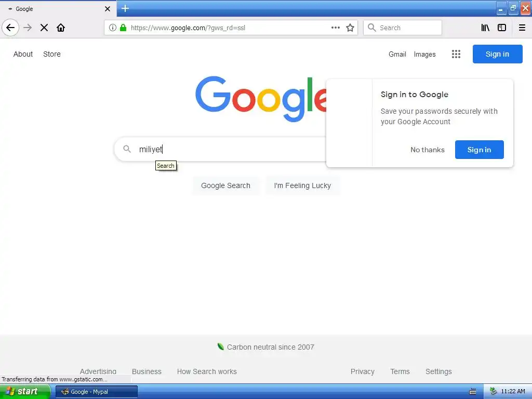The image size is (532, 399).
Task: Open the Advertising footer link
Action: [x=98, y=371]
